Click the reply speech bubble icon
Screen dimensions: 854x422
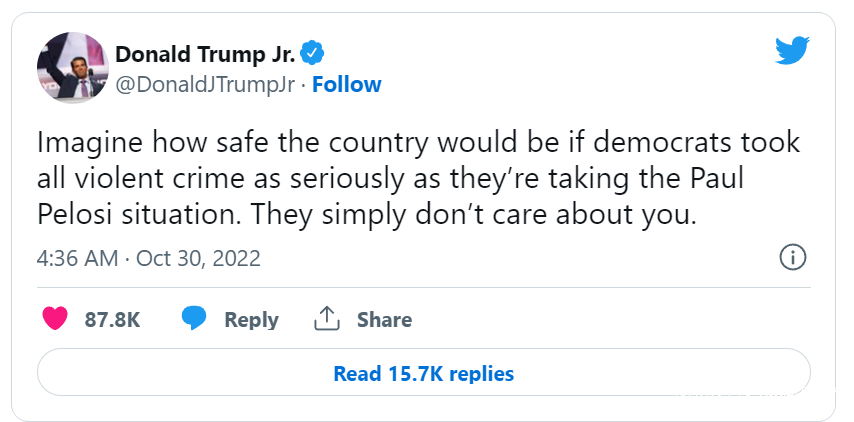[194, 319]
